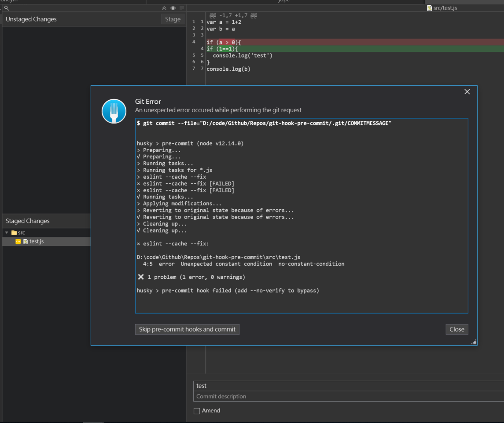This screenshot has height=423, width=504.
Task: Click the search magnifier icon in changes panel
Action: tap(7, 8)
